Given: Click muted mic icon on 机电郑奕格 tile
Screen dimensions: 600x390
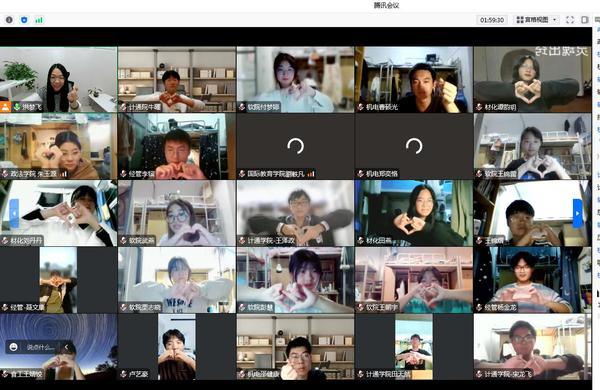Looking at the screenshot, I should 360,174.
